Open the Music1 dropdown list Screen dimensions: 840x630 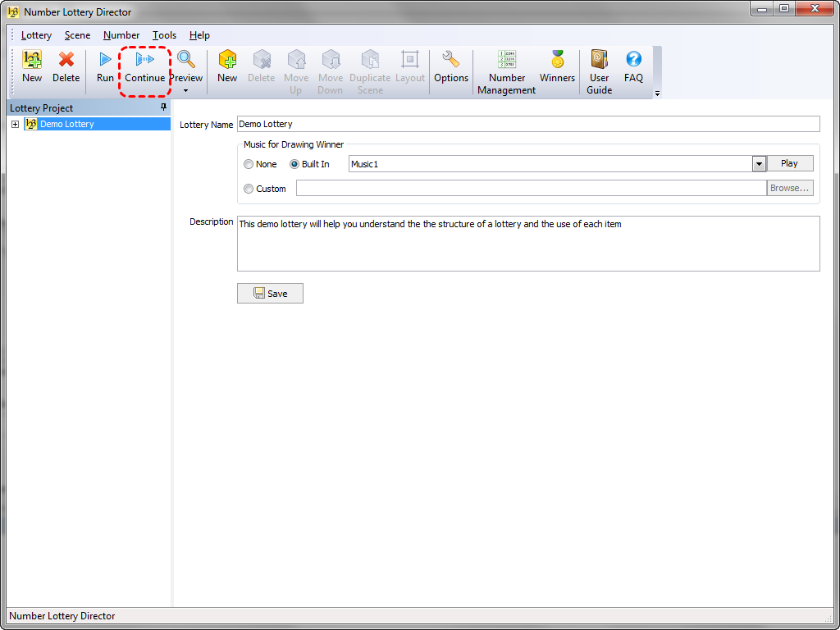759,164
